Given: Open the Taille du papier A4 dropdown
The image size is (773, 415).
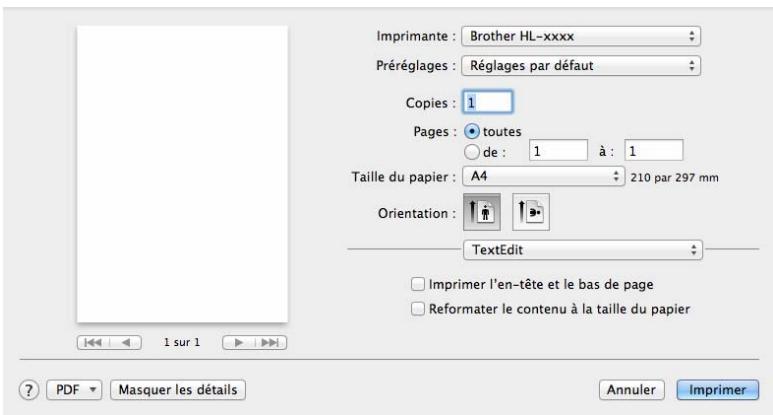Looking at the screenshot, I should tap(543, 176).
